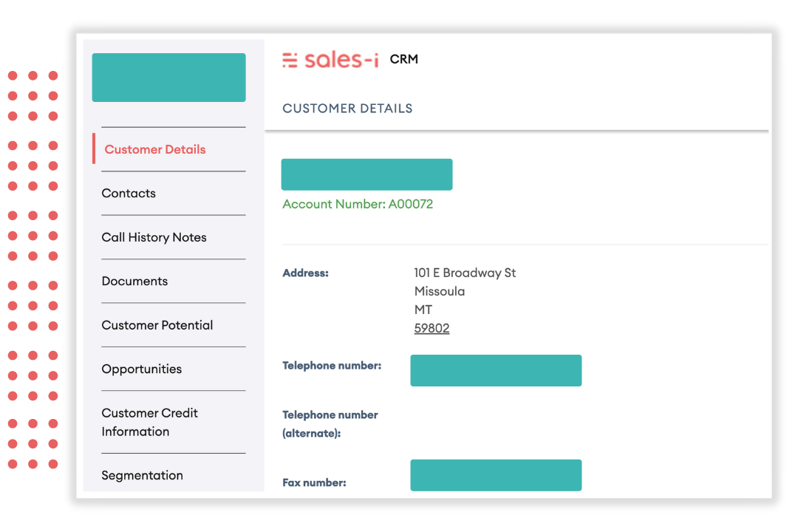
Task: Go to Contacts in the sidebar
Action: 129,194
